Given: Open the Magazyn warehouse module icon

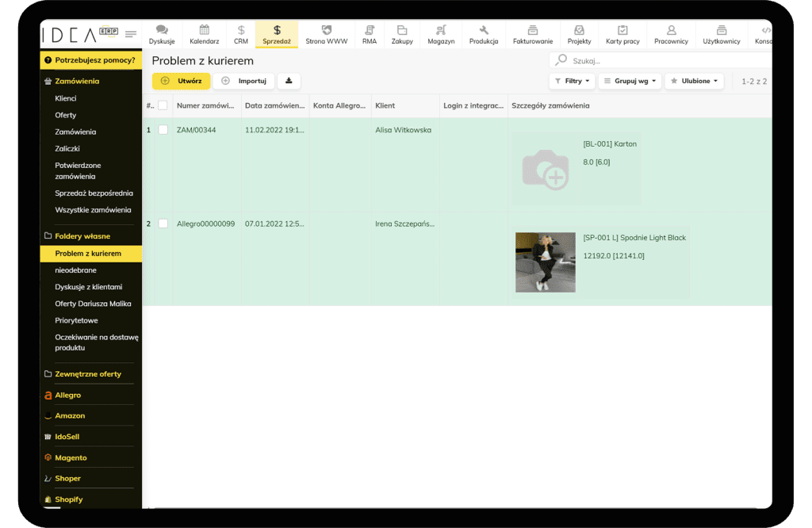Looking at the screenshot, I should tap(441, 30).
